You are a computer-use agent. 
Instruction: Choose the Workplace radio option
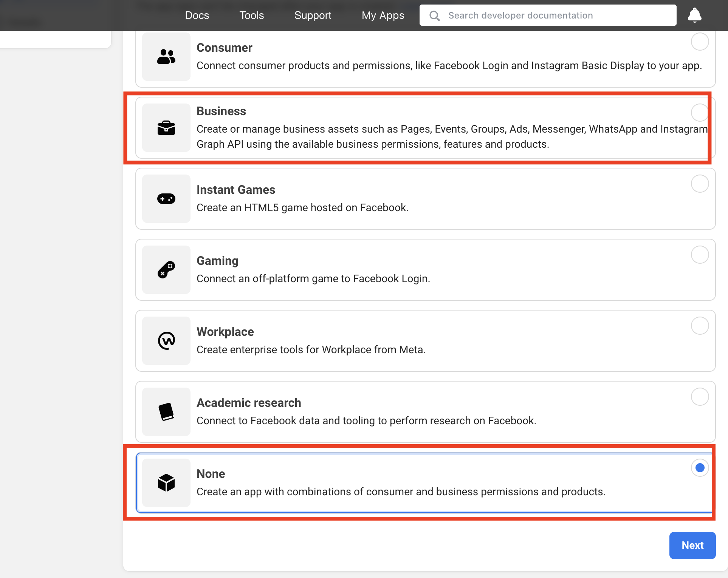(x=700, y=326)
